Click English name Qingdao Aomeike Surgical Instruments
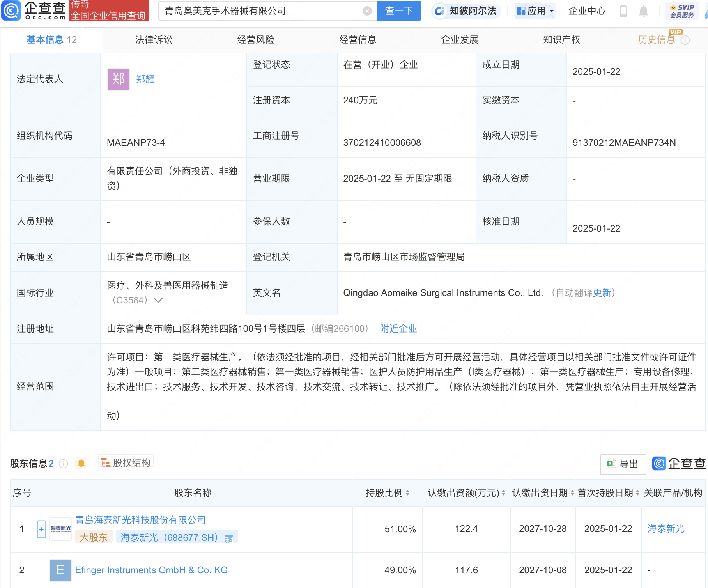The width and height of the screenshot is (708, 588). [x=443, y=293]
